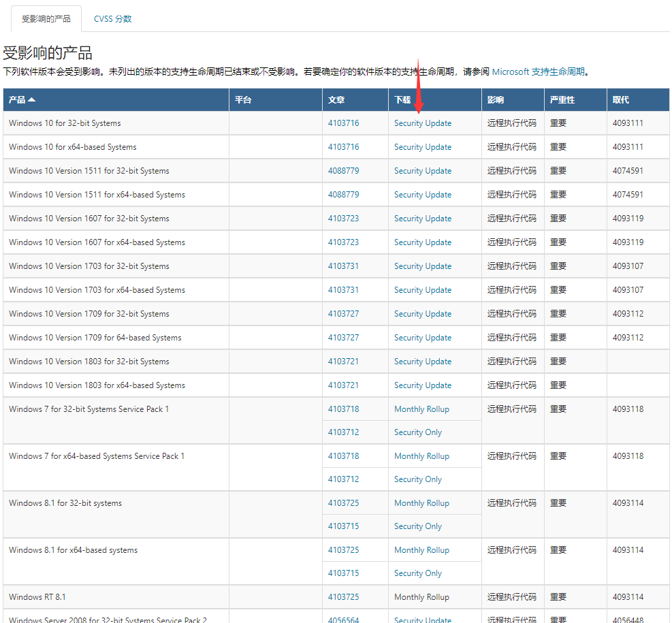Download Security Only for Windows 7 32-bit
The height and width of the screenshot is (623, 672).
(x=418, y=432)
